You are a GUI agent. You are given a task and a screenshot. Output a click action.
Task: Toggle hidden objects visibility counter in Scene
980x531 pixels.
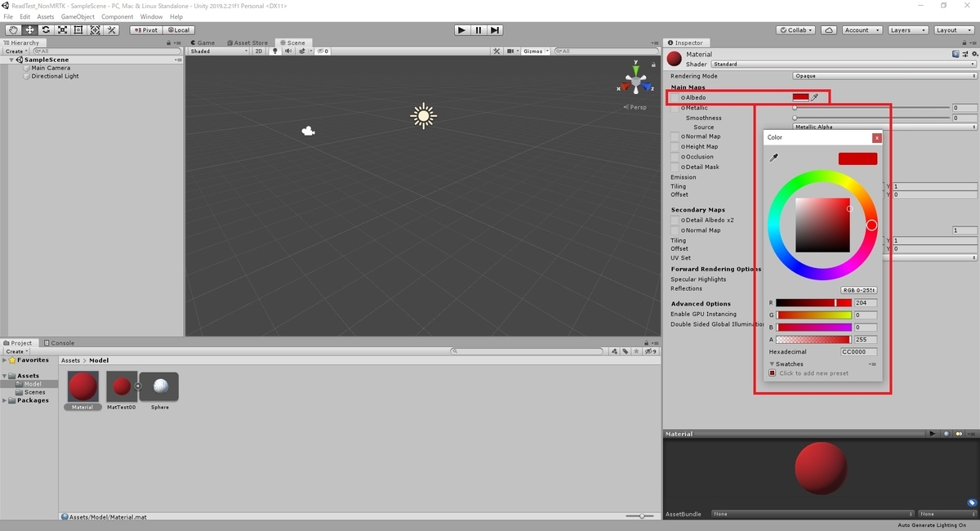coord(323,51)
